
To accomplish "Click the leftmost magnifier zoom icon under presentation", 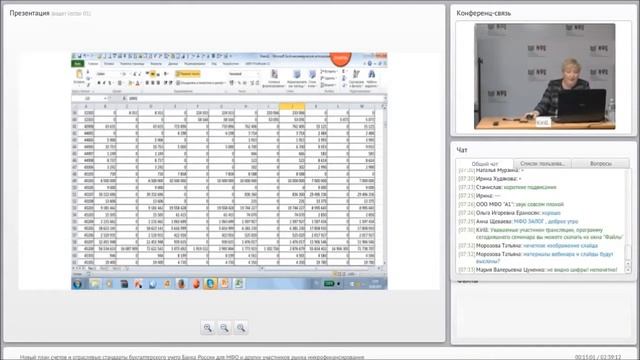I will [208, 328].
